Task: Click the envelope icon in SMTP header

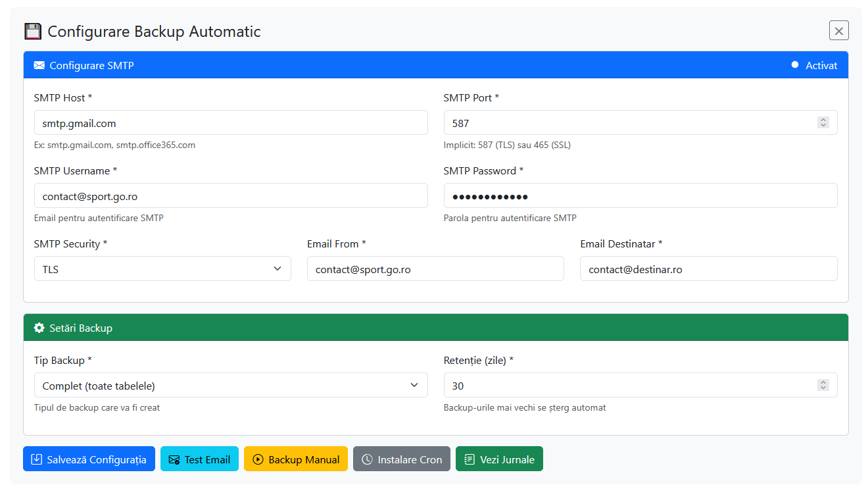Action: pos(39,65)
